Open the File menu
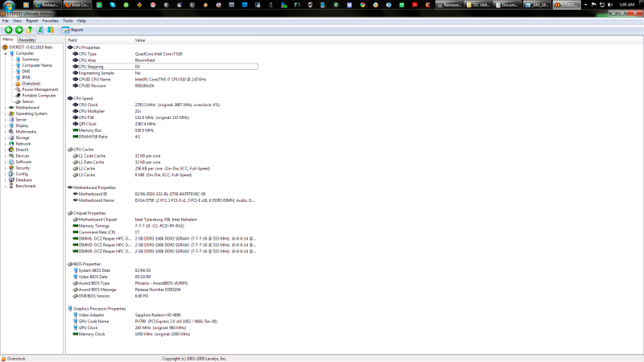 pos(6,21)
